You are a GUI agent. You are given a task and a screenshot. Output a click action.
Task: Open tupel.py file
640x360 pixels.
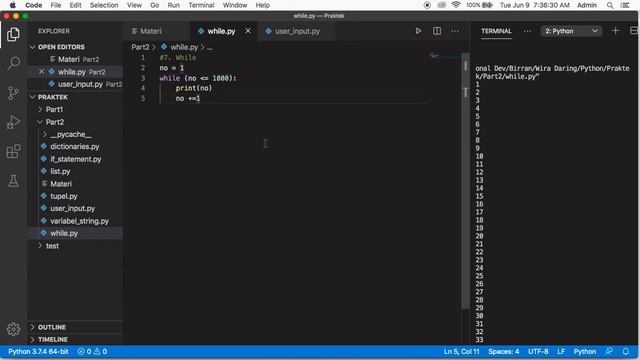pyautogui.click(x=64, y=196)
